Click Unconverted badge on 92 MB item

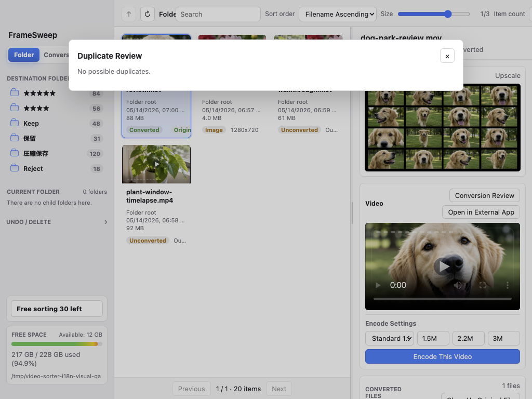(148, 241)
